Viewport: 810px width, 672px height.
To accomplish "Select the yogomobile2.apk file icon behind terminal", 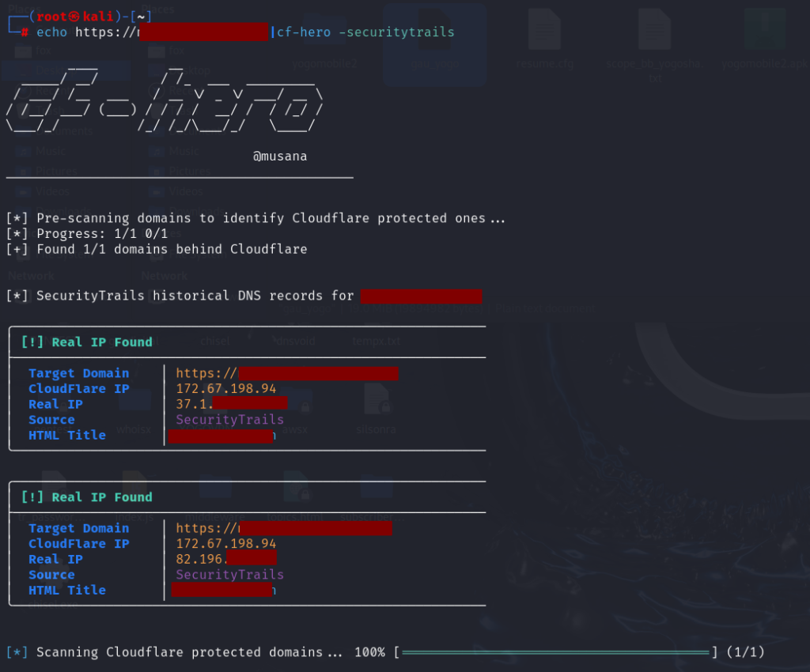I will point(765,30).
